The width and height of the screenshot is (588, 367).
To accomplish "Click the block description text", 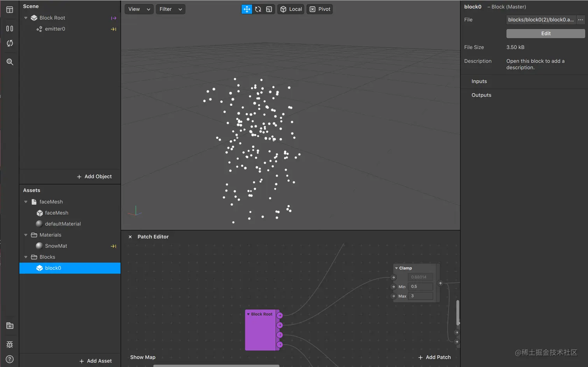I will click(535, 64).
